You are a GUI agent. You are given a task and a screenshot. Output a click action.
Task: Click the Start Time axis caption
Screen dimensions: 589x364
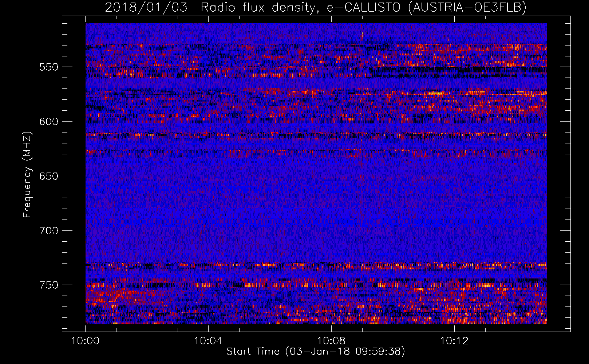click(316, 352)
